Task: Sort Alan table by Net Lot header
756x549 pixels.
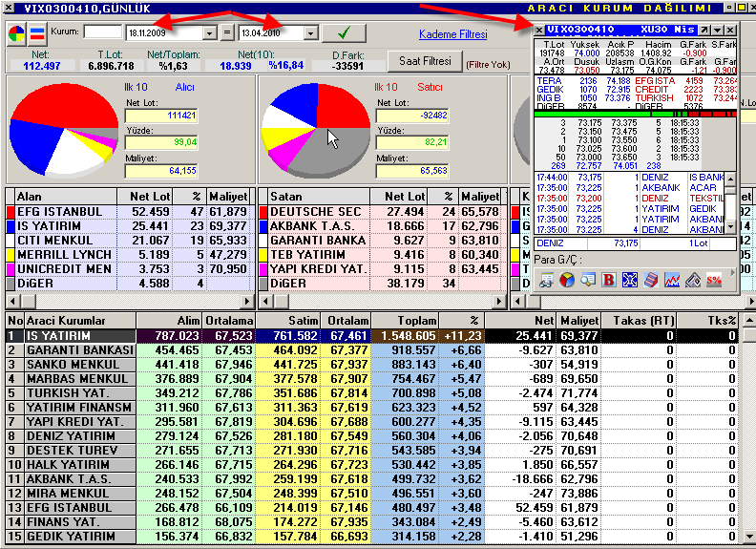Action: click(x=145, y=197)
